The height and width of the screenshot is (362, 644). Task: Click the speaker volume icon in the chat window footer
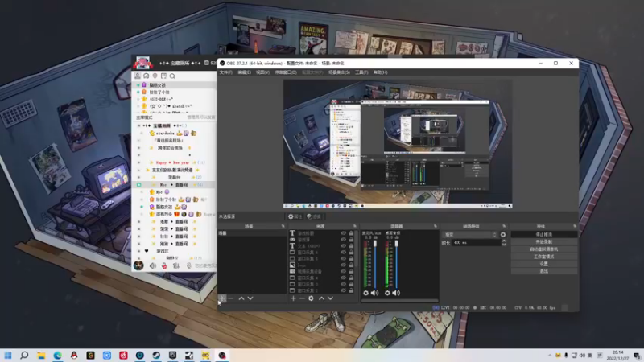pyautogui.click(x=153, y=266)
